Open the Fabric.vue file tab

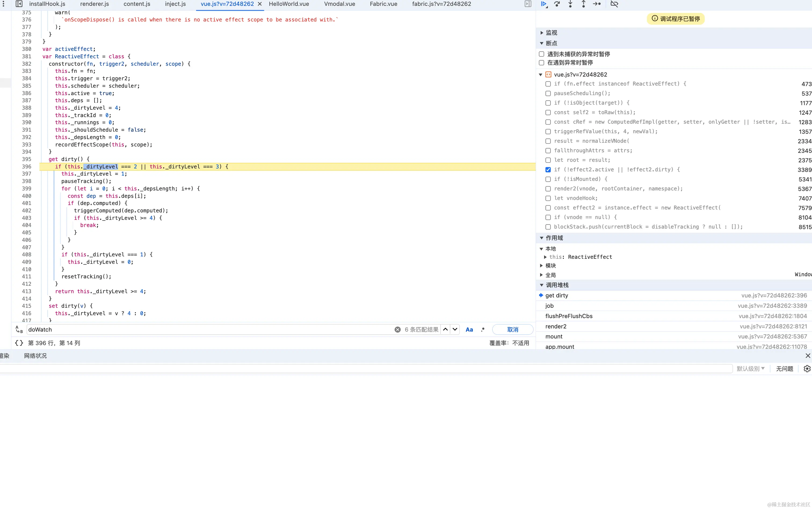click(x=383, y=4)
